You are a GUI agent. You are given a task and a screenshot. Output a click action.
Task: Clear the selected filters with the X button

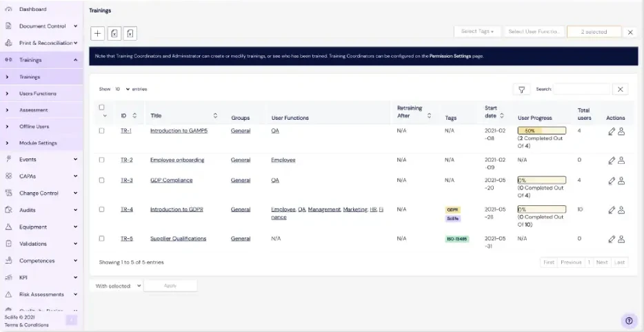(630, 32)
